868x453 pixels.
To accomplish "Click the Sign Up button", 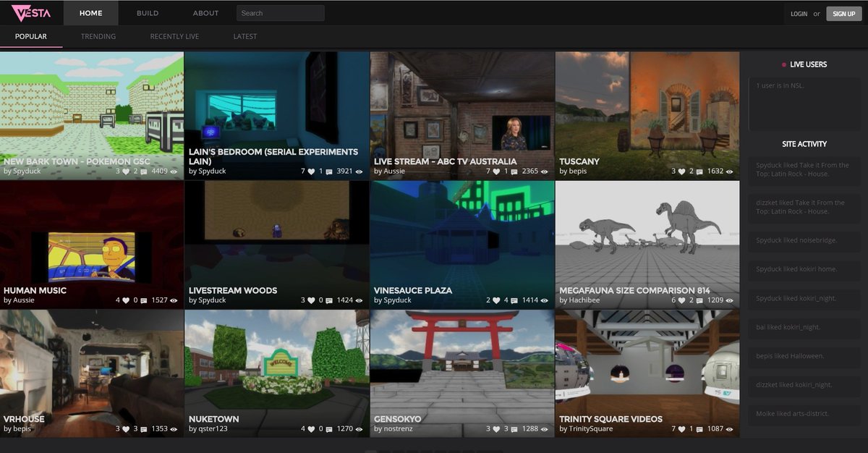I will [844, 14].
